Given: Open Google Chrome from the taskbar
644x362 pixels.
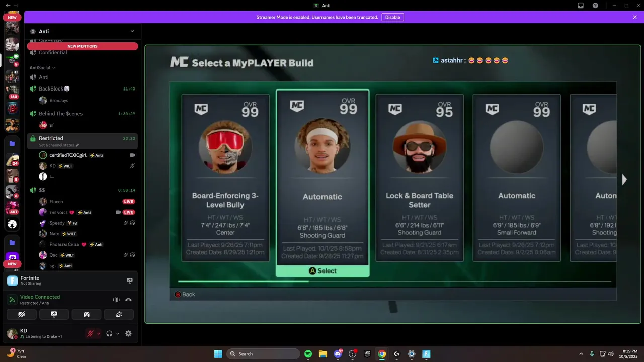Looking at the screenshot, I should click(x=382, y=354).
